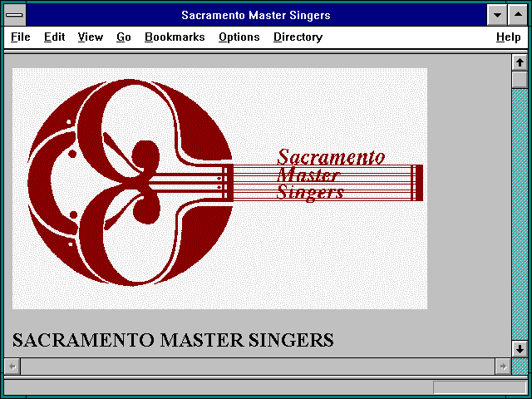Open the window control menu box
Screen dimensions: 532x399
click(x=15, y=15)
